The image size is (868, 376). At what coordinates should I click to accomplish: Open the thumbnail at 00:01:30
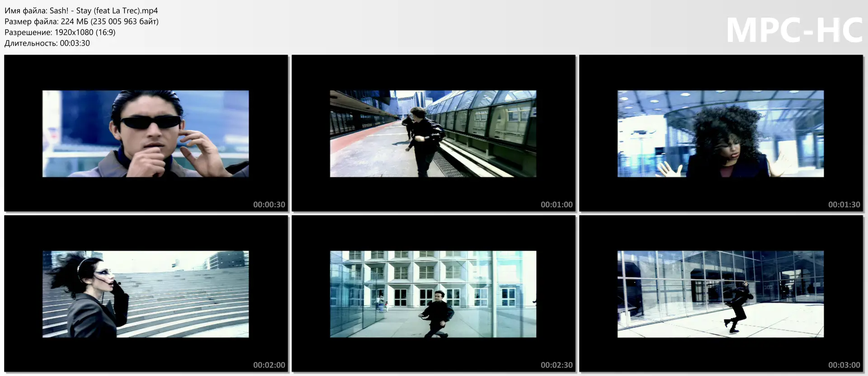(x=721, y=133)
